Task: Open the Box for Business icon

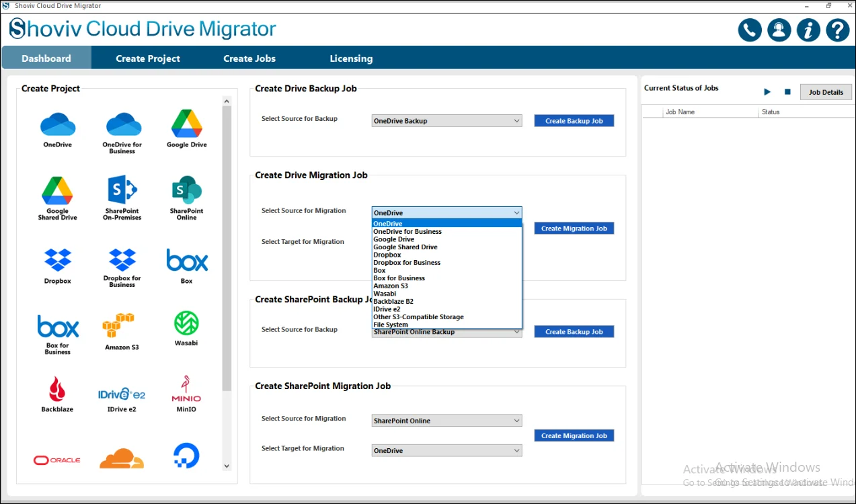Action: pos(58,327)
